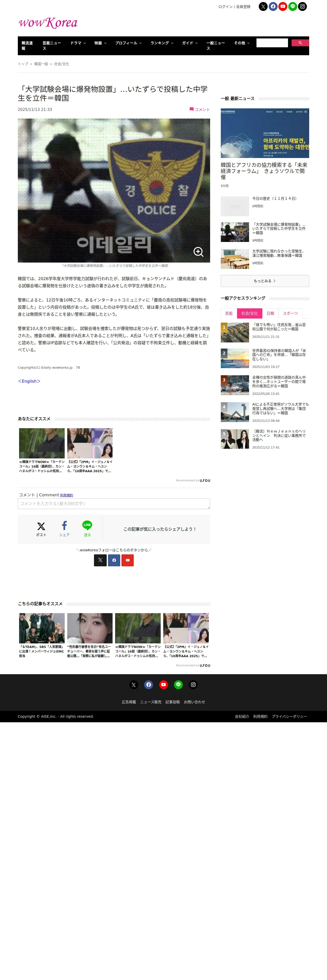Screen dimensions: 327x980
Task: Switch to the 芸能 ranking tab
Action: (229, 313)
